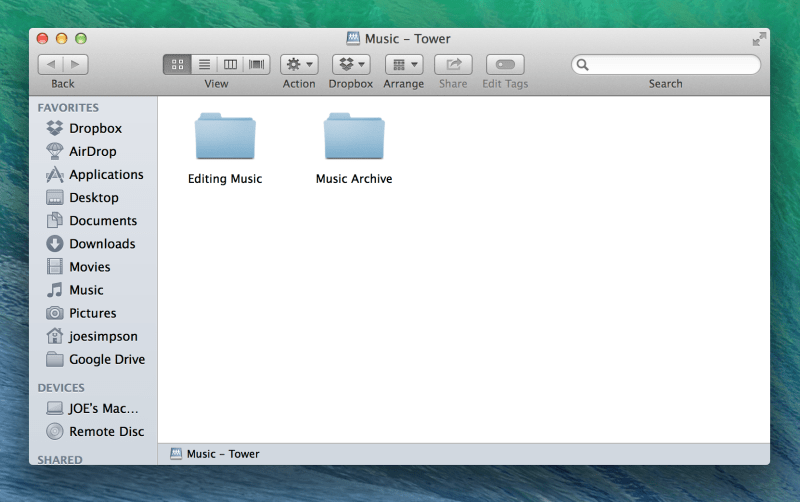Open the joesimpson home folder
The image size is (800, 502).
(x=92, y=336)
